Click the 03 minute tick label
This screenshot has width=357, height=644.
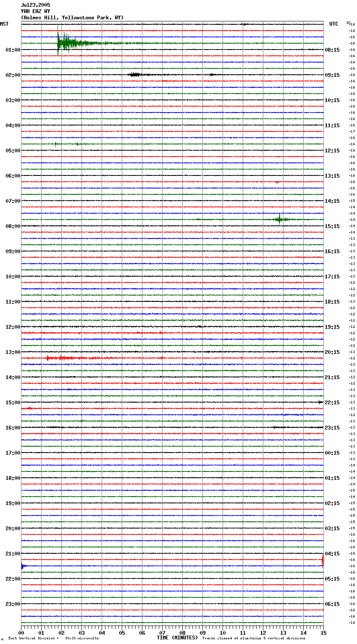tap(82, 633)
